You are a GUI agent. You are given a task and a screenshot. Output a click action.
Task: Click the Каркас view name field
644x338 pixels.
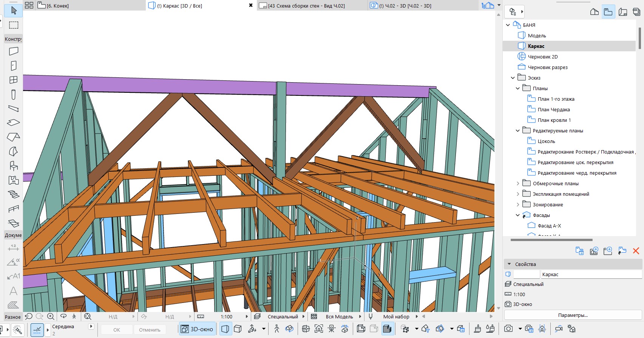[x=591, y=274]
